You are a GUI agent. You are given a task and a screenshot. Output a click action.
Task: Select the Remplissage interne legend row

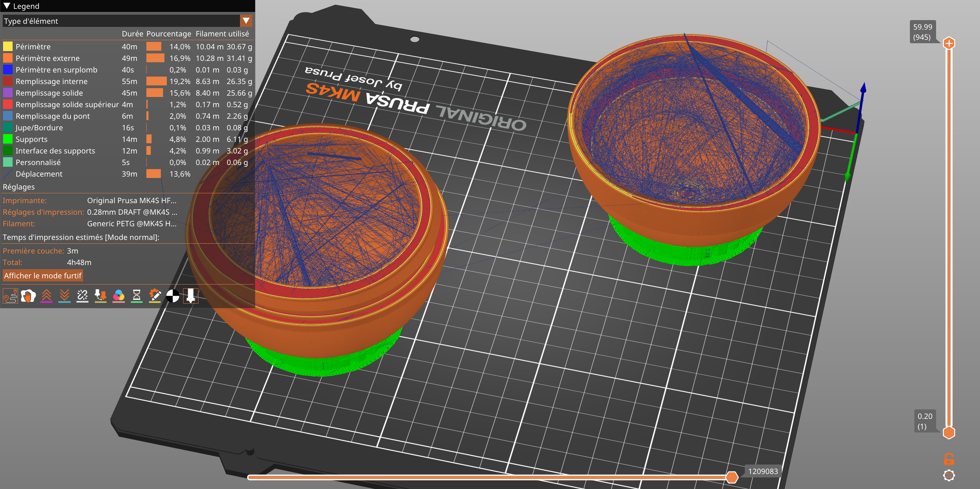coord(51,81)
